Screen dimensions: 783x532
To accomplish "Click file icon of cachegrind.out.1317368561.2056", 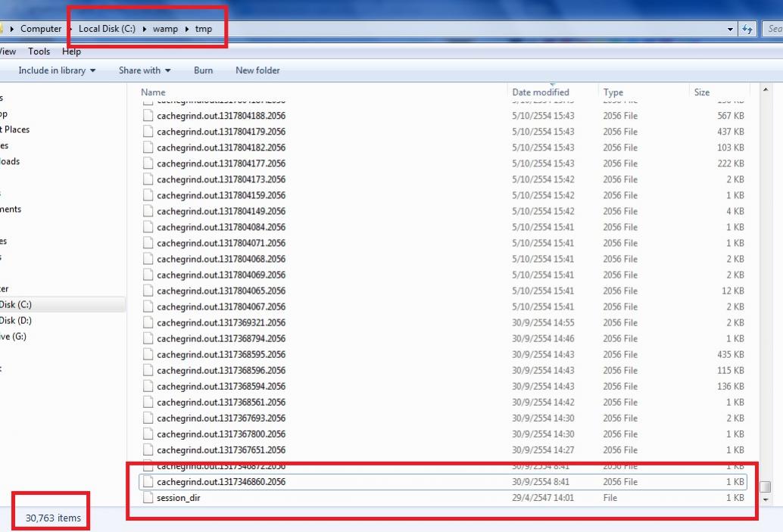I will tap(148, 403).
